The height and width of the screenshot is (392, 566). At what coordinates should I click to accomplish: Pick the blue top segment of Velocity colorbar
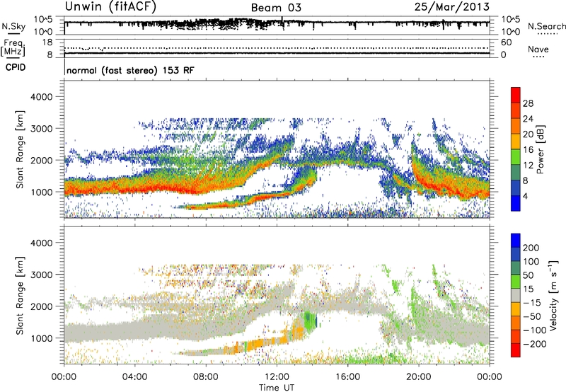point(516,241)
